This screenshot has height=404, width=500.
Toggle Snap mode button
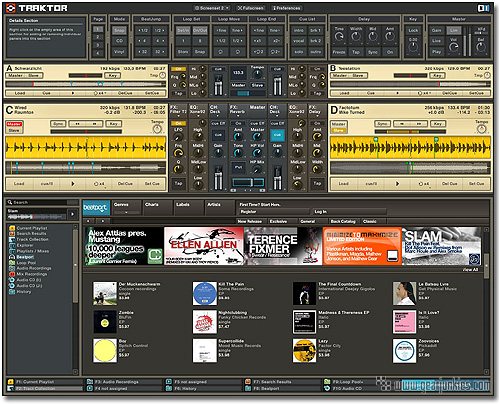[119, 30]
